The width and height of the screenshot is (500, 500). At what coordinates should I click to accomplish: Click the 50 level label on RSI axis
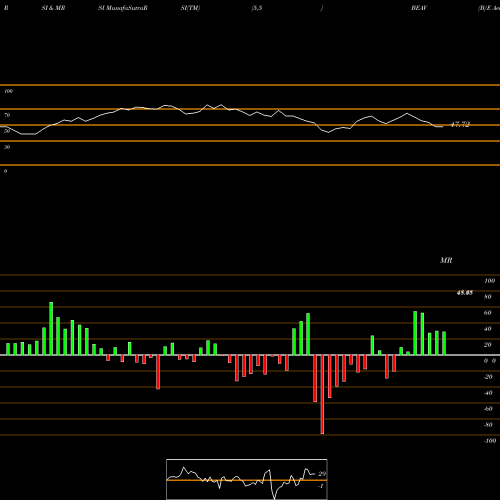click(7, 131)
